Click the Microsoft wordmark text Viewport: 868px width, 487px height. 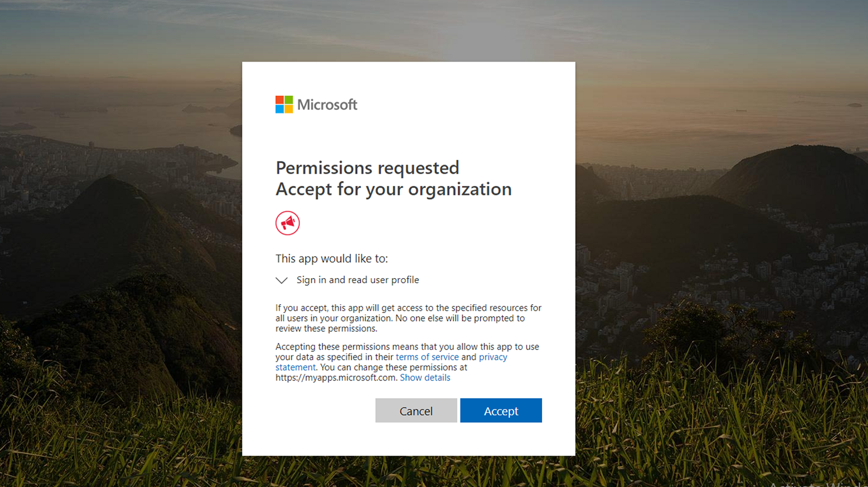(x=327, y=105)
